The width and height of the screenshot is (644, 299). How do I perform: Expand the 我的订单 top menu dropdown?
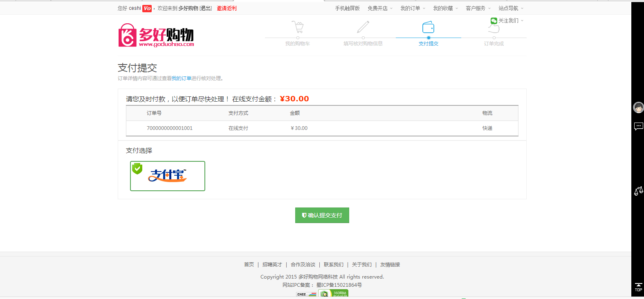[413, 8]
